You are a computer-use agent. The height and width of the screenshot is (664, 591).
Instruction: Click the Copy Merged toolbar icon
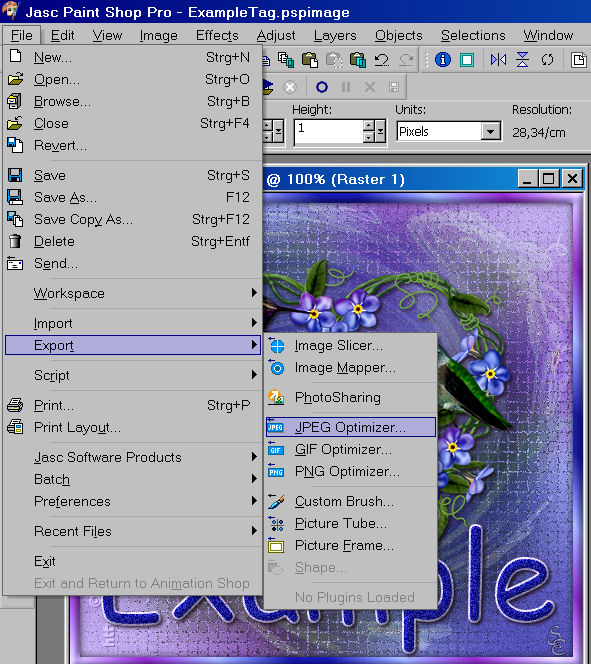tap(286, 60)
